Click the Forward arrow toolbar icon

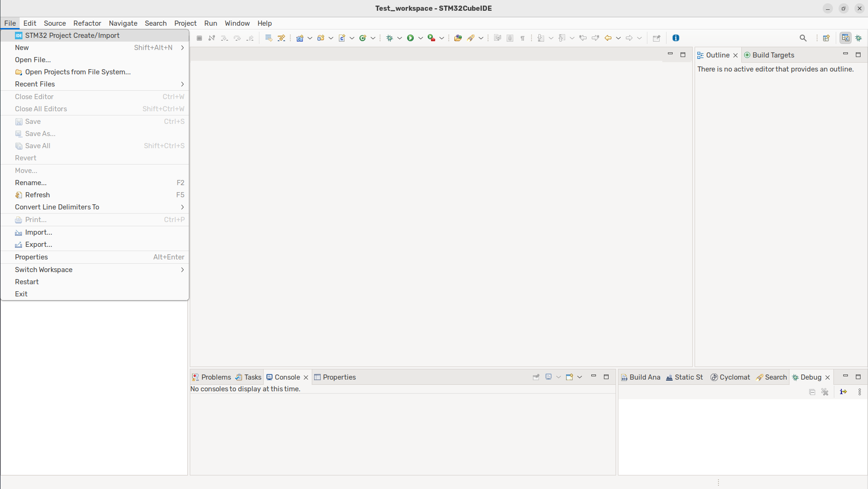[629, 38]
